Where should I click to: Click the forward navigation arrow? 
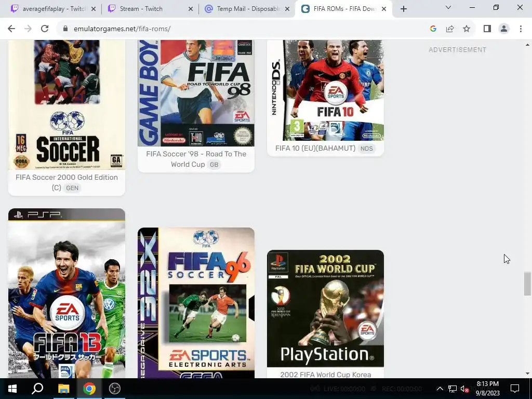28,29
